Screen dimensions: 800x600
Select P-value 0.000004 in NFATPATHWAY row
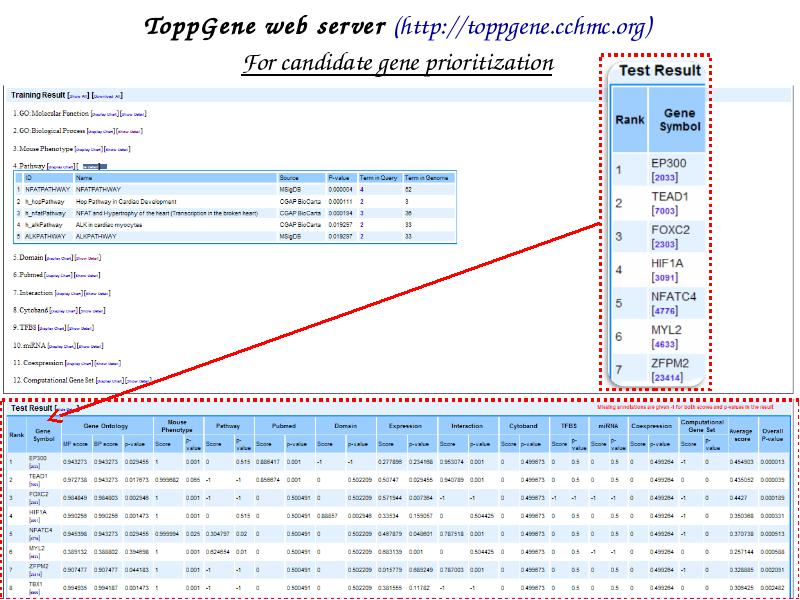point(339,190)
